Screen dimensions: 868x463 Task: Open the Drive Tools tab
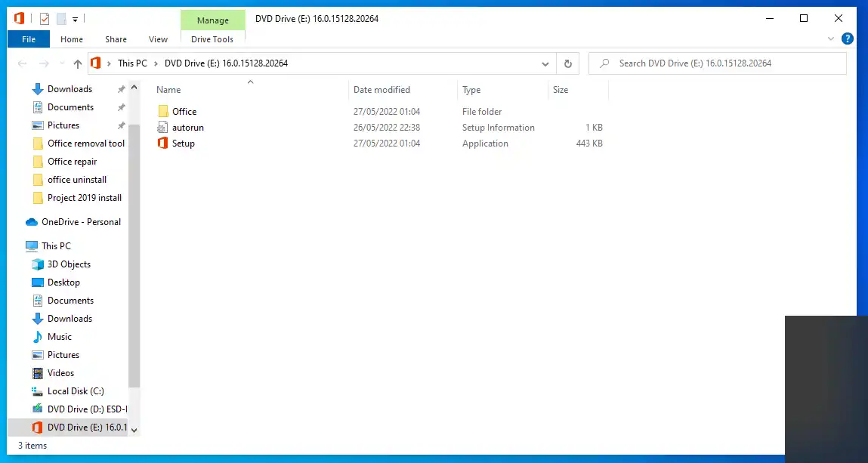[x=212, y=39]
